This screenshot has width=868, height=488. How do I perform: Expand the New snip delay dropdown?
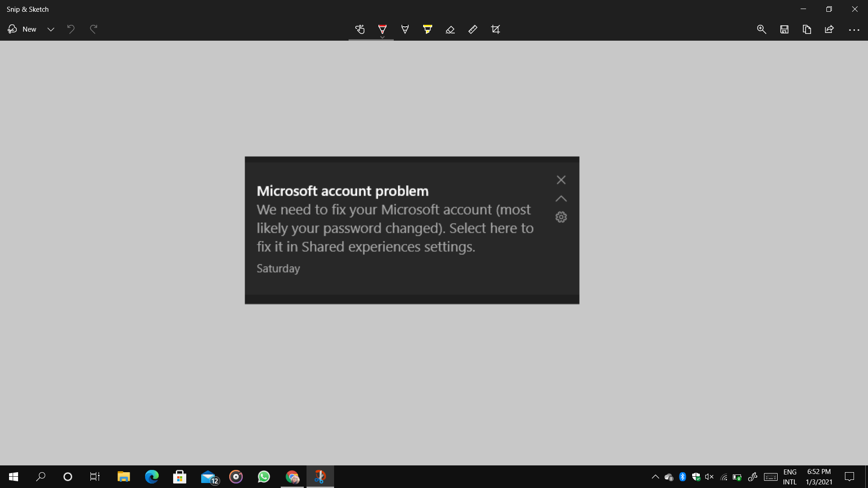[51, 29]
